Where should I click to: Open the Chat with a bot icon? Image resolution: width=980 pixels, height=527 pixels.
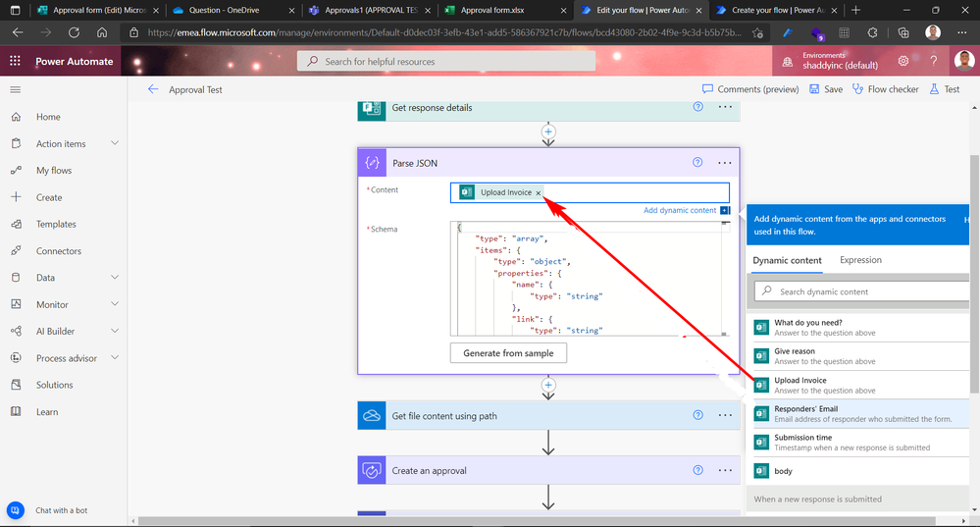pos(16,510)
